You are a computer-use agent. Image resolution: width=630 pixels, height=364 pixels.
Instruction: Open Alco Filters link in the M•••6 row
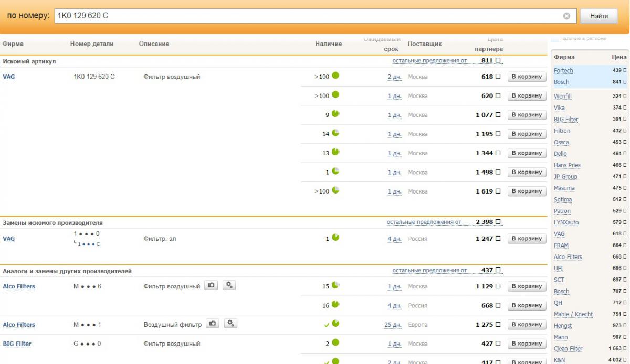pos(19,286)
